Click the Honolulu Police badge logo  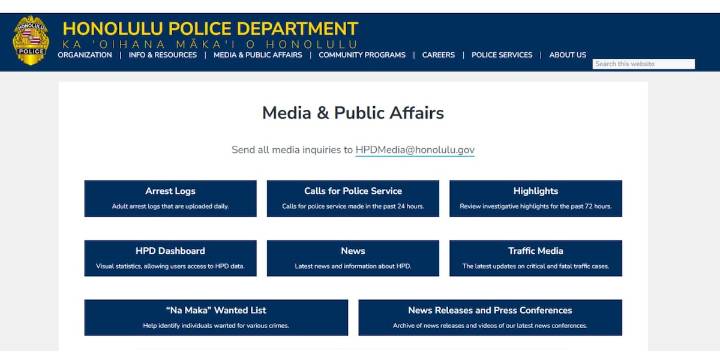tap(30, 40)
